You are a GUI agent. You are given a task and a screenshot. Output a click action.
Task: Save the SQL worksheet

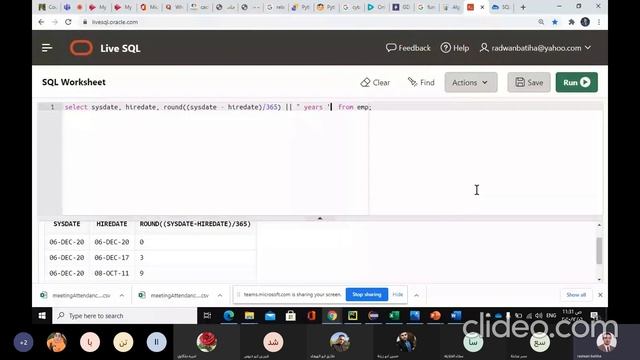pos(529,82)
